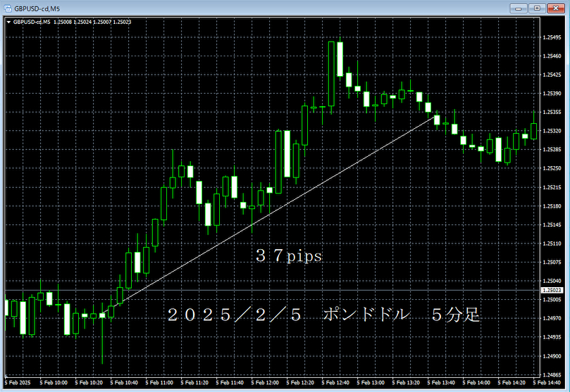The width and height of the screenshot is (570, 392).
Task: Click the 1.24900 price axis label
Action: tap(552, 356)
